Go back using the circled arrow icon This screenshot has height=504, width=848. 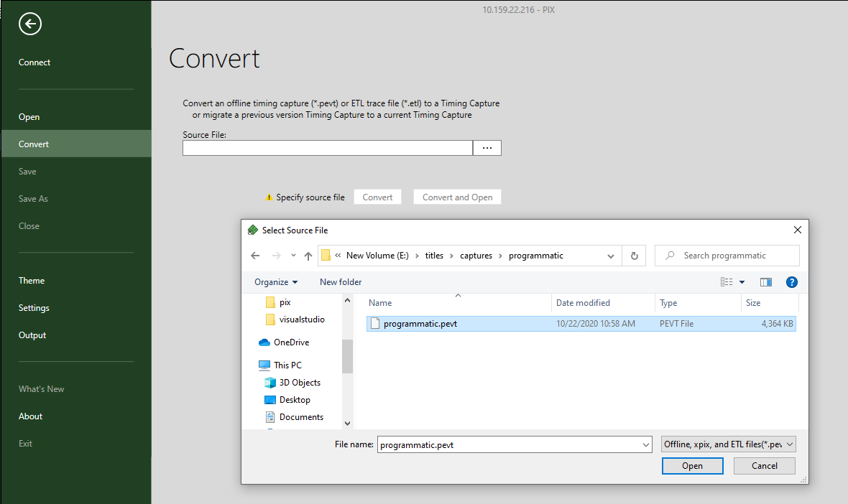(29, 24)
